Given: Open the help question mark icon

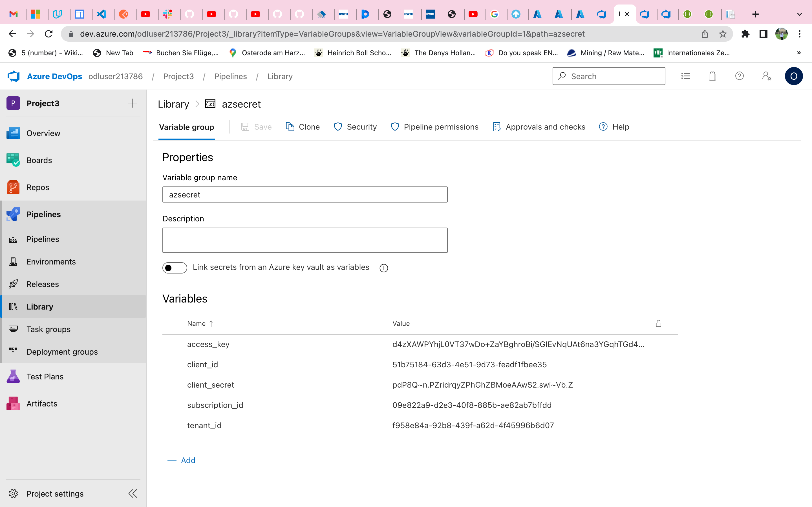Looking at the screenshot, I should click(740, 76).
